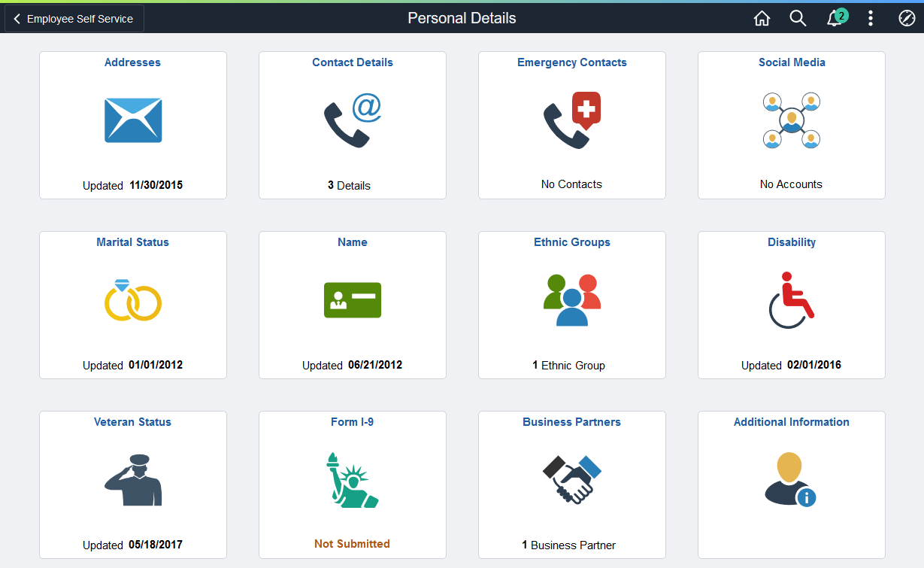
Task: Click the Contact Details phone-and-@ icon
Action: pos(353,120)
